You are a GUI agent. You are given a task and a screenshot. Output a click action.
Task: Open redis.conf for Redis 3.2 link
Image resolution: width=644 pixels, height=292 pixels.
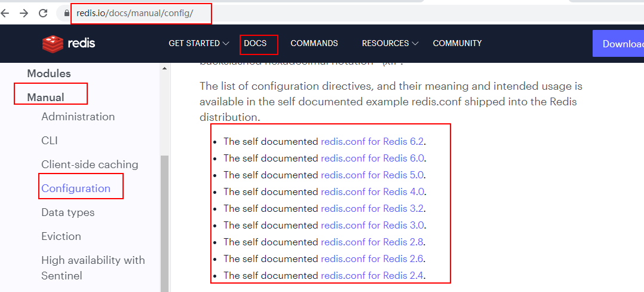coord(372,208)
